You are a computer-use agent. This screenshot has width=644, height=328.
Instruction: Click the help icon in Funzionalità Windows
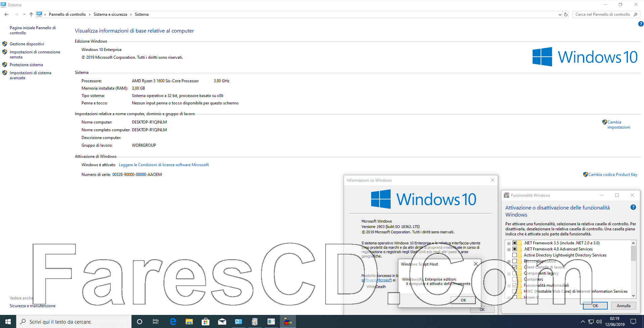[x=633, y=207]
